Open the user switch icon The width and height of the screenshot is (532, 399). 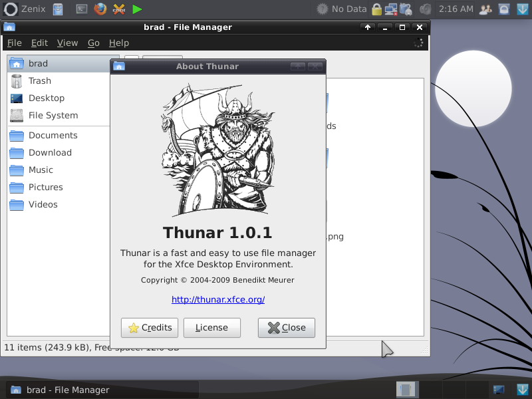coord(485,9)
